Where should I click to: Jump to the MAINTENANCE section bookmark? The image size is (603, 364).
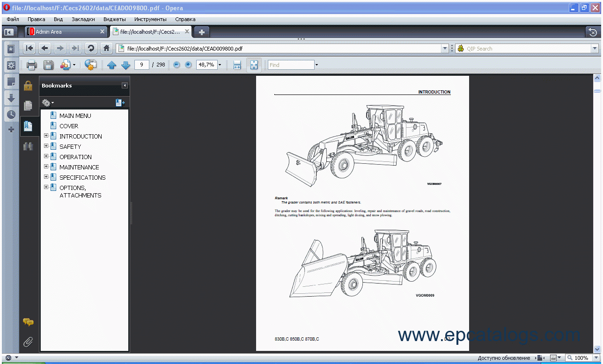pos(79,167)
